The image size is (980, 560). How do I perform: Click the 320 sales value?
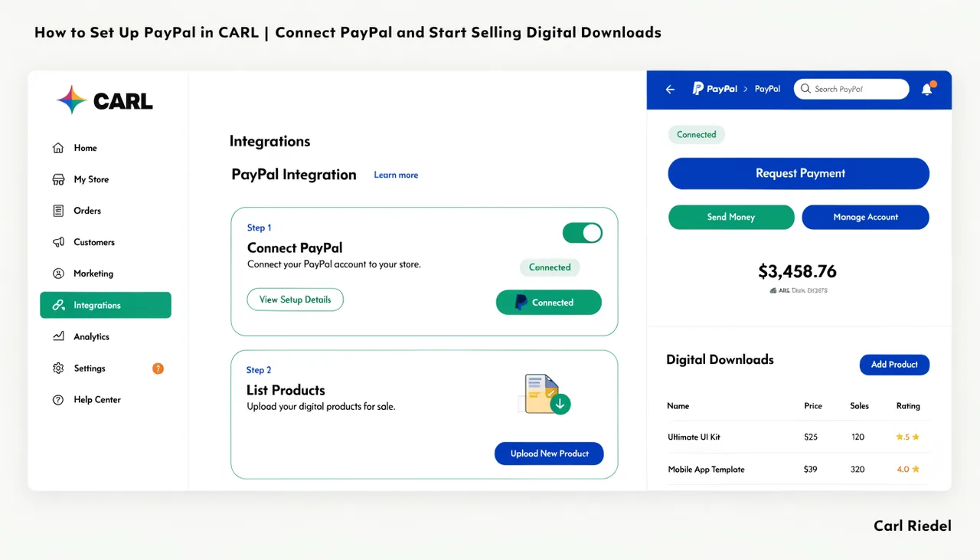pos(858,470)
